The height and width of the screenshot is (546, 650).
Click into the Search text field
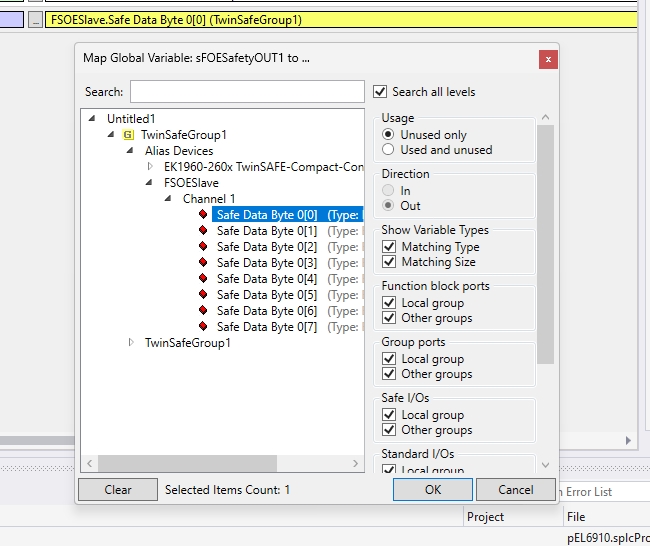247,92
